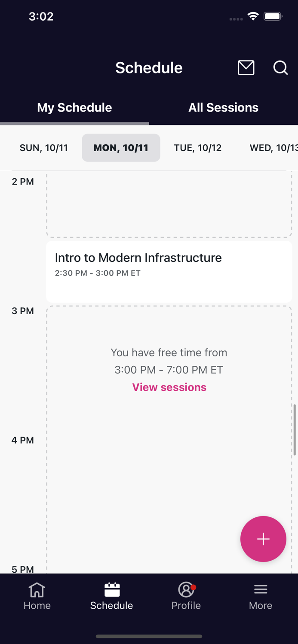The height and width of the screenshot is (644, 298).
Task: Select the SUN, 10/11 date chip
Action: click(x=43, y=148)
